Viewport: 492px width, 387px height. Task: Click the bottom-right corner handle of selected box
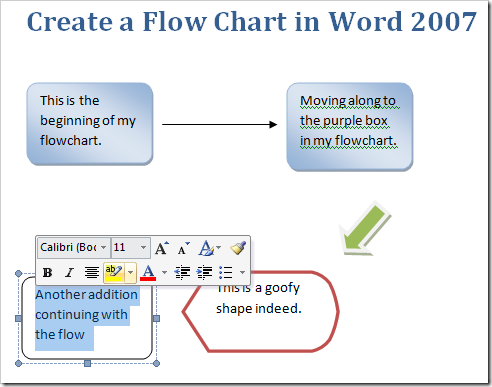[156, 363]
